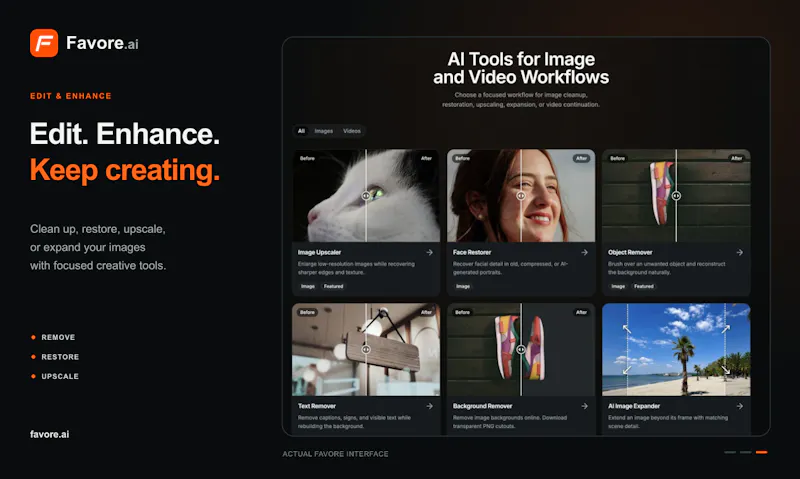Click the Face Restorer before/after slider handle

click(x=521, y=196)
